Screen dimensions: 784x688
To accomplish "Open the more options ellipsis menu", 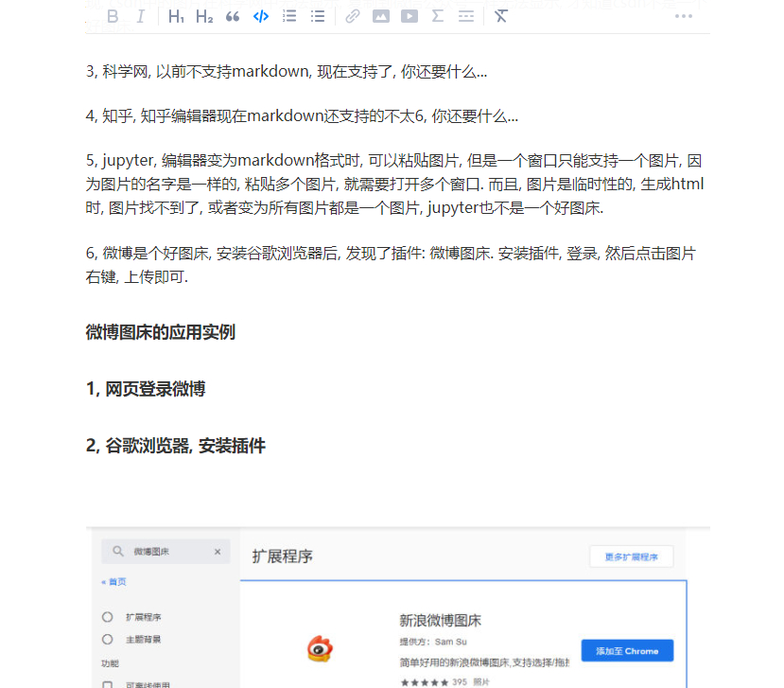I will [x=684, y=16].
